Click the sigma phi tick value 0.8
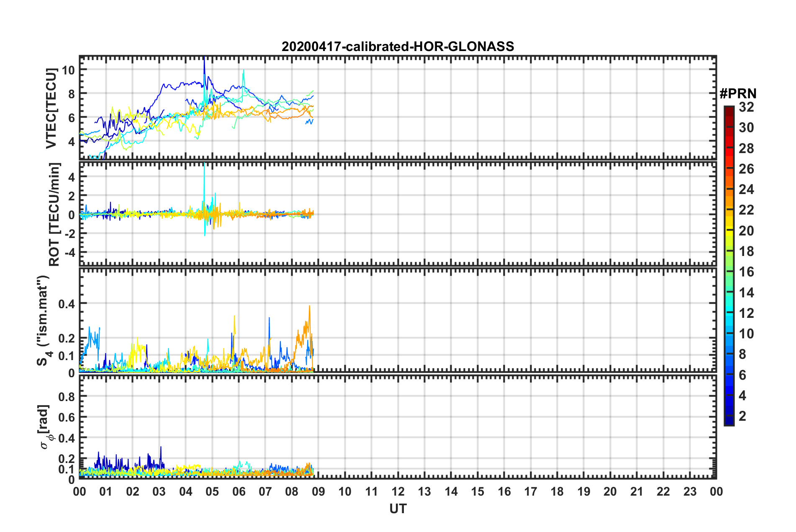This screenshot has width=796, height=532. (x=67, y=396)
